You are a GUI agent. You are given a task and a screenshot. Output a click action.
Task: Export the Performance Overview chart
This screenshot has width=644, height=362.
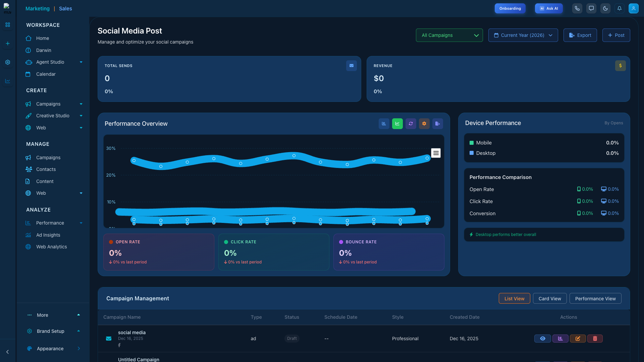point(438,124)
